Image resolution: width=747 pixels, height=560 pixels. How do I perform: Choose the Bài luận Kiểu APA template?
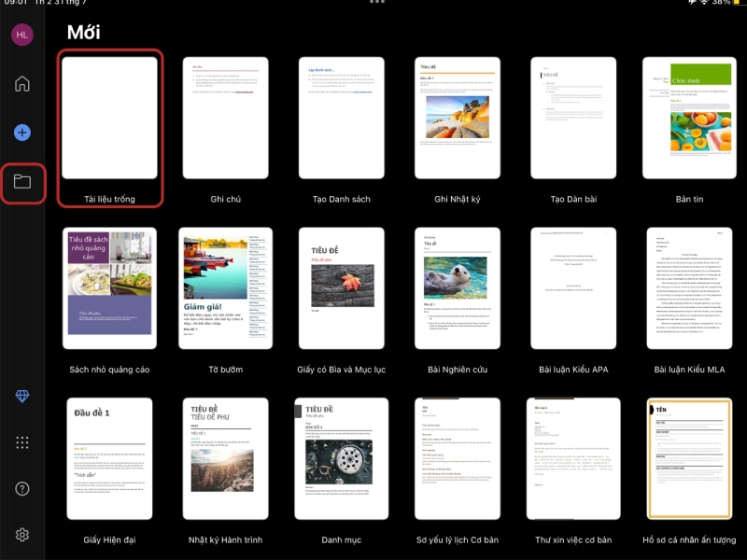point(573,288)
